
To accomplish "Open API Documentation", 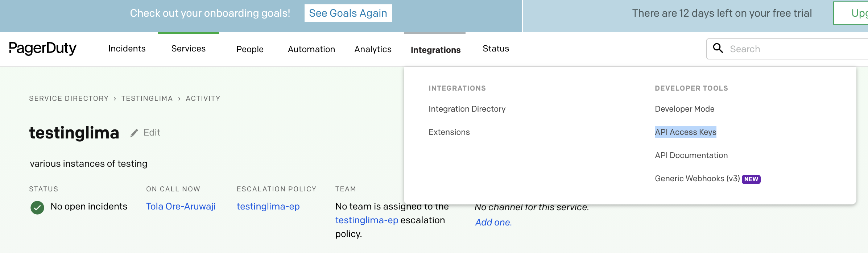I will [691, 155].
